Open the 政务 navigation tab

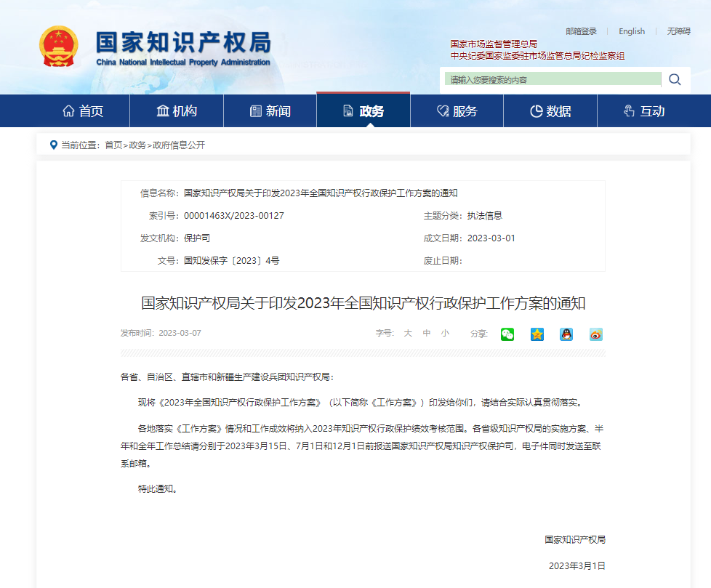[x=363, y=111]
